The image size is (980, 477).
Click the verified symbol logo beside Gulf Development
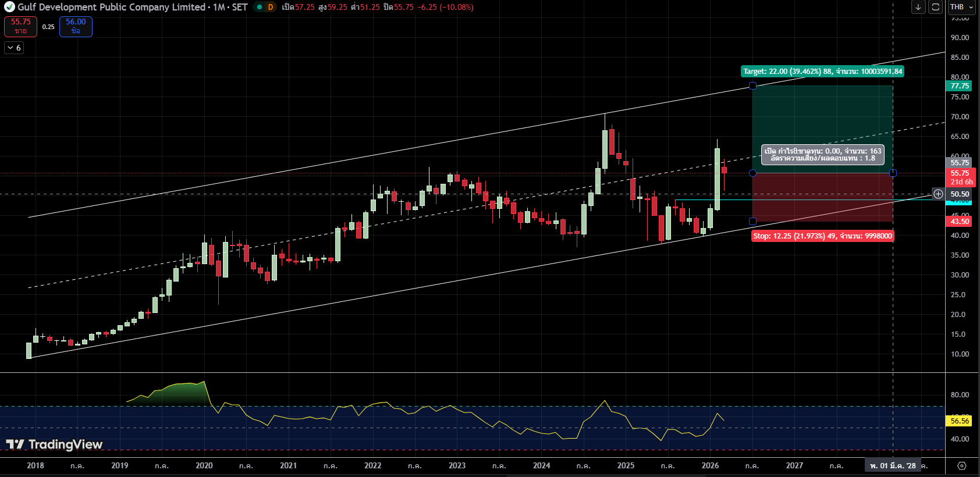point(9,7)
